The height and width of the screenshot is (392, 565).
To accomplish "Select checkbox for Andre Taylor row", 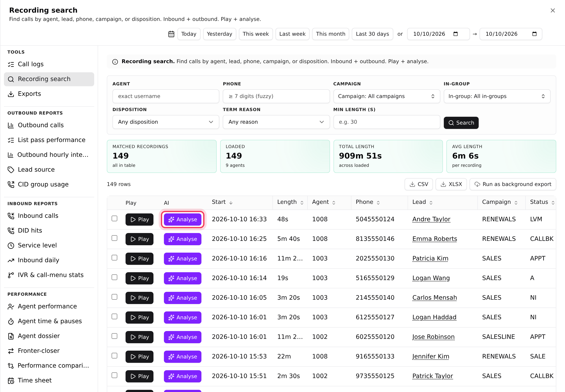I will [x=114, y=218].
